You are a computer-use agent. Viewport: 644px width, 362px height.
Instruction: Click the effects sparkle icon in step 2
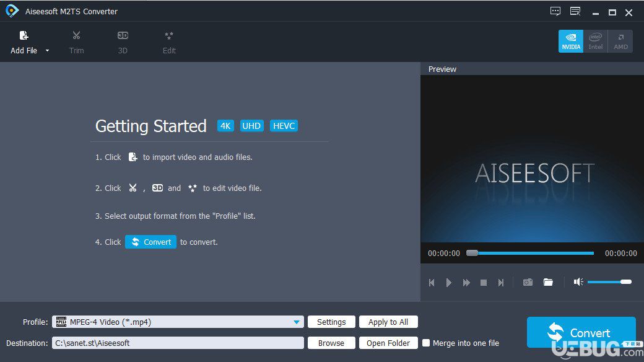click(192, 188)
